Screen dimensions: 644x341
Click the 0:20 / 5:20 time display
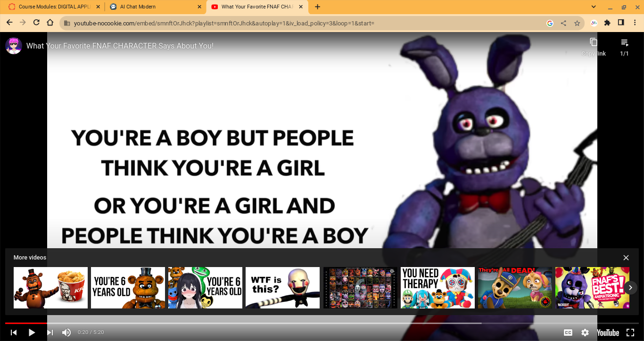(91, 333)
